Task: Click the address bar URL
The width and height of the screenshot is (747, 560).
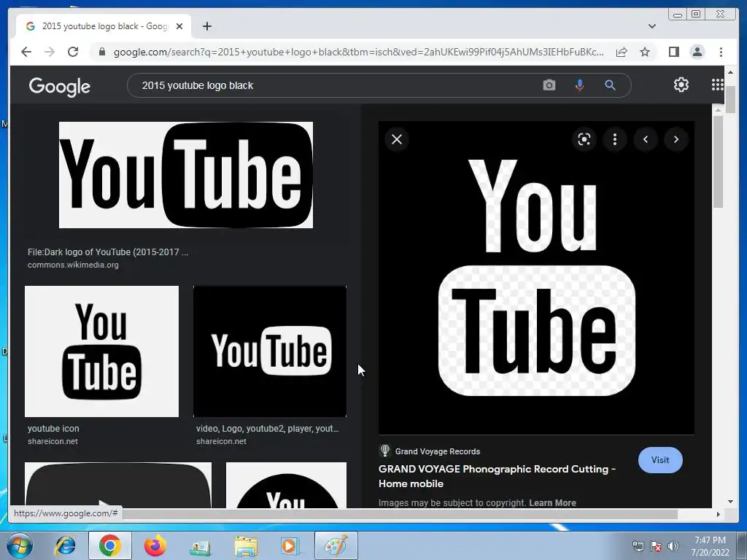Action: [358, 52]
